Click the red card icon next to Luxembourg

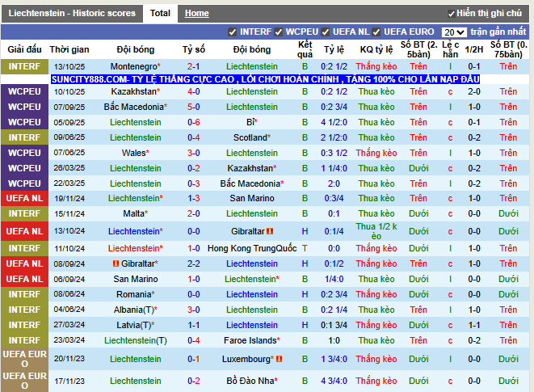(279, 360)
